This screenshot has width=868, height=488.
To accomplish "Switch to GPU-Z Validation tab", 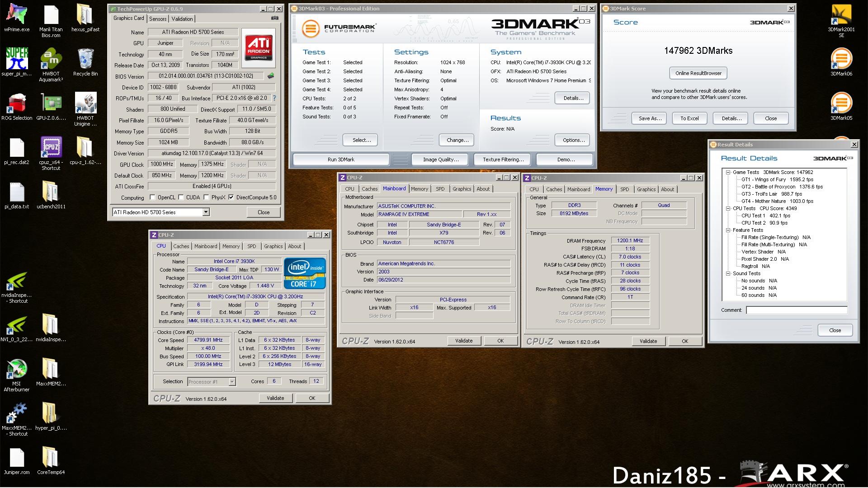I will 182,19.
